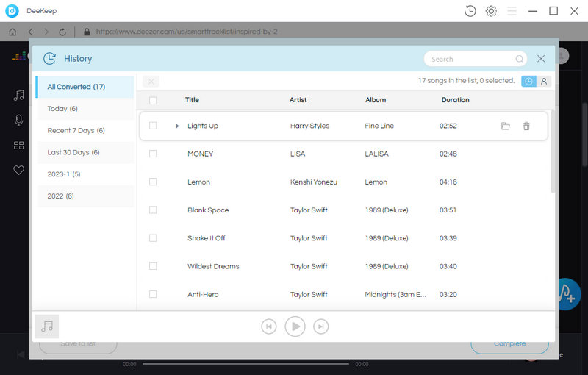Image resolution: width=588 pixels, height=375 pixels.
Task: Open the Settings gear icon
Action: (x=491, y=11)
